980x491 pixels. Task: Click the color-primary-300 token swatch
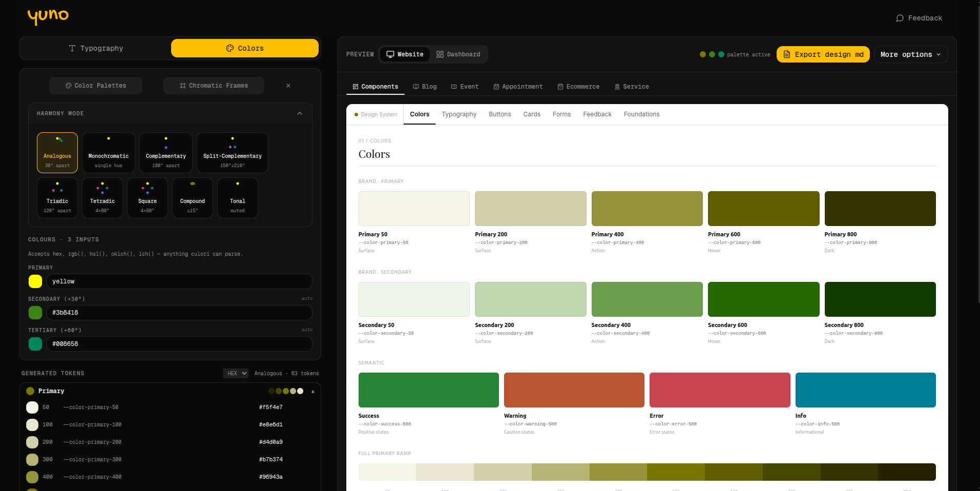pyautogui.click(x=32, y=460)
